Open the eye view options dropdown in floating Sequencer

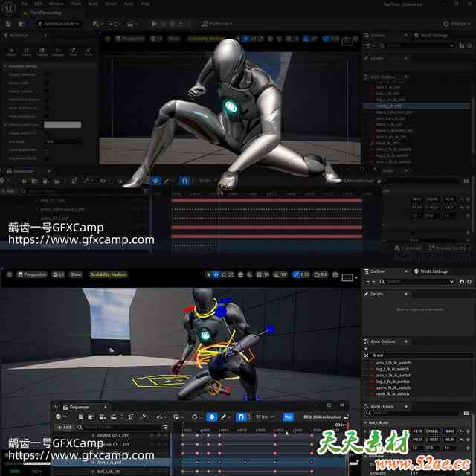point(161,417)
